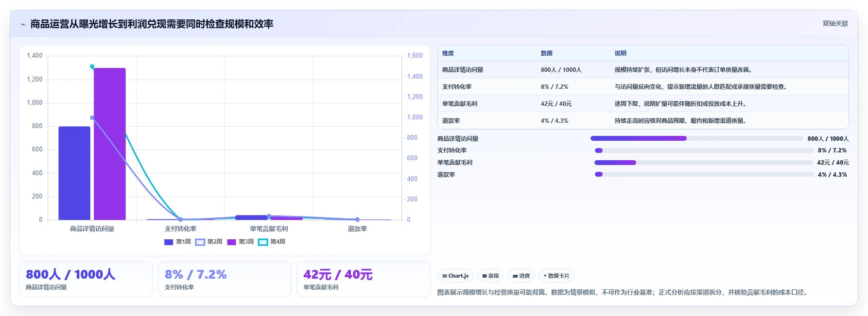Click the explanation starting 逐周下降
Image resolution: width=868 pixels, height=316 pixels.
[x=681, y=104]
